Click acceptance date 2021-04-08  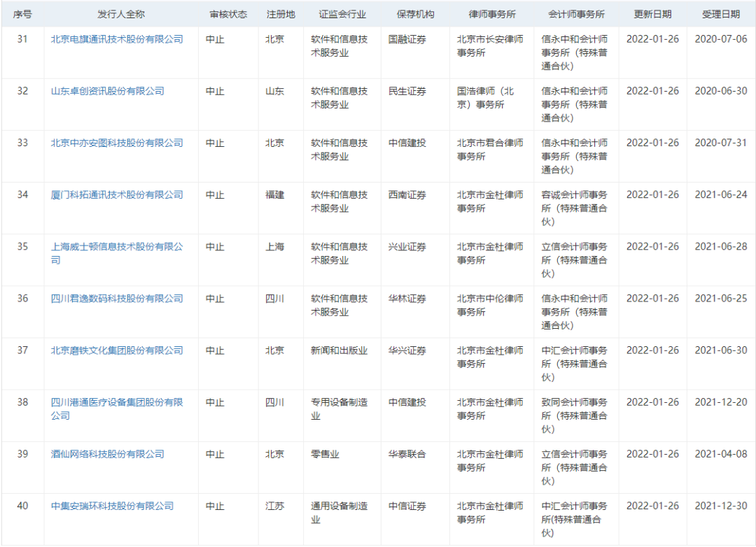[721, 454]
